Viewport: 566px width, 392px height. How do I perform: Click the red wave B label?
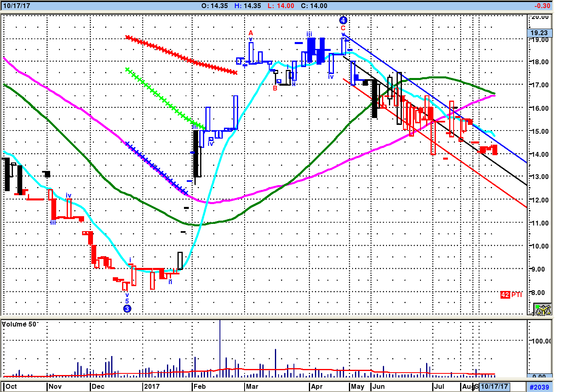pos(275,88)
